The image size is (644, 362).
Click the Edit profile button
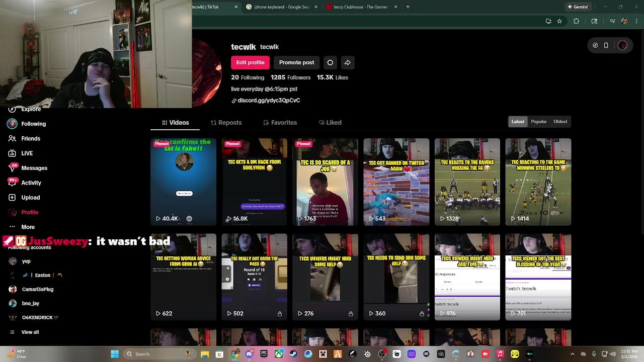click(250, 62)
